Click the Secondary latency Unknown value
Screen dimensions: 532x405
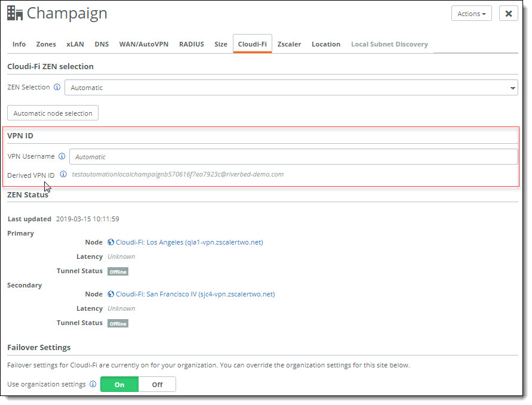121,308
